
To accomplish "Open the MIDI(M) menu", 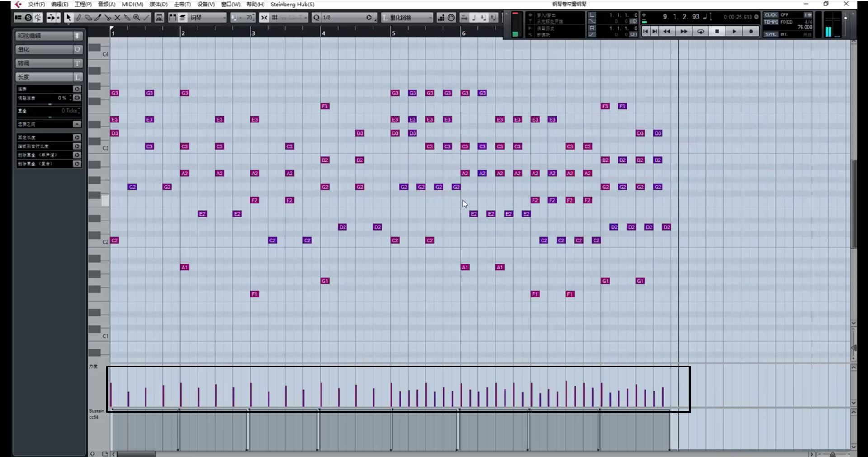I will [132, 4].
